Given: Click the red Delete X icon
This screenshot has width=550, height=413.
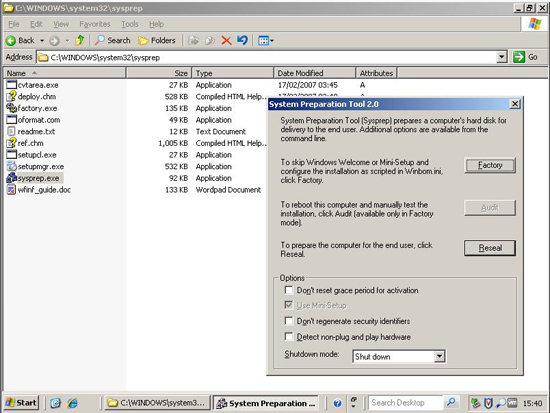Looking at the screenshot, I should (x=226, y=41).
